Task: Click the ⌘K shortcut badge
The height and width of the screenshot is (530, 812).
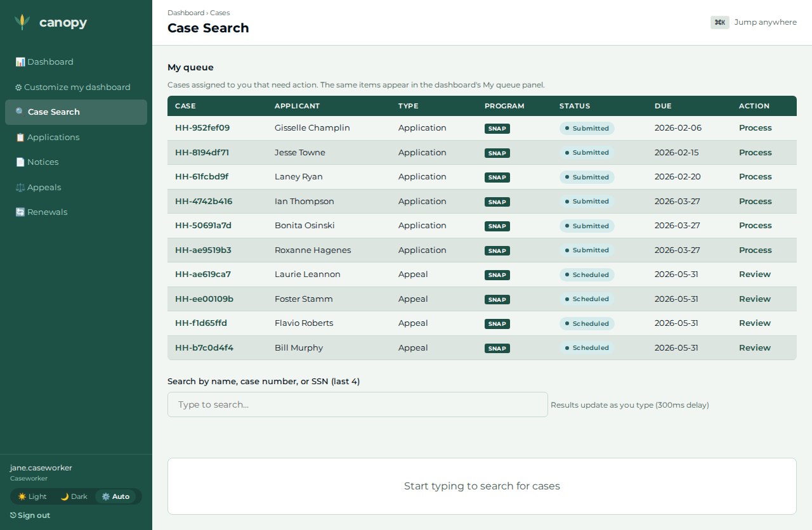Action: coord(720,22)
